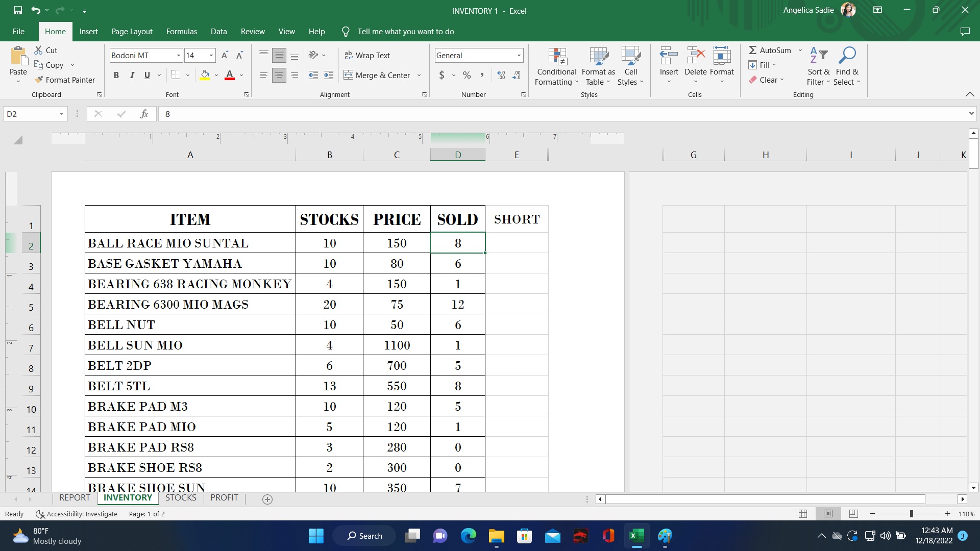Viewport: 980px width, 551px height.
Task: Switch to the STOCKS sheet tab
Action: [x=181, y=498]
